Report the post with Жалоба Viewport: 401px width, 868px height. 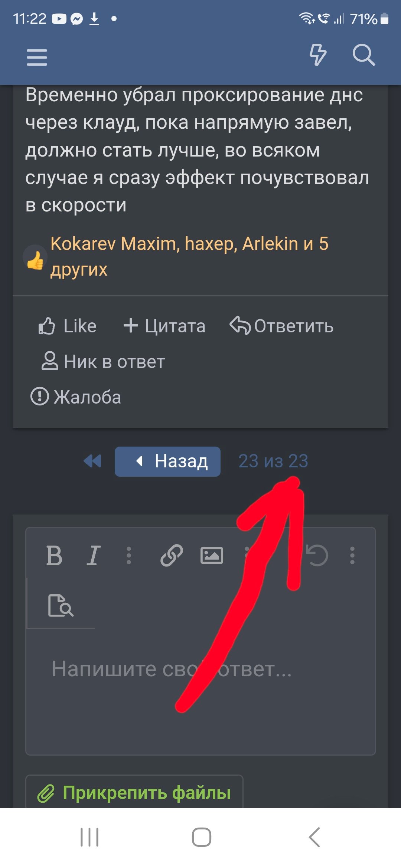coord(75,397)
